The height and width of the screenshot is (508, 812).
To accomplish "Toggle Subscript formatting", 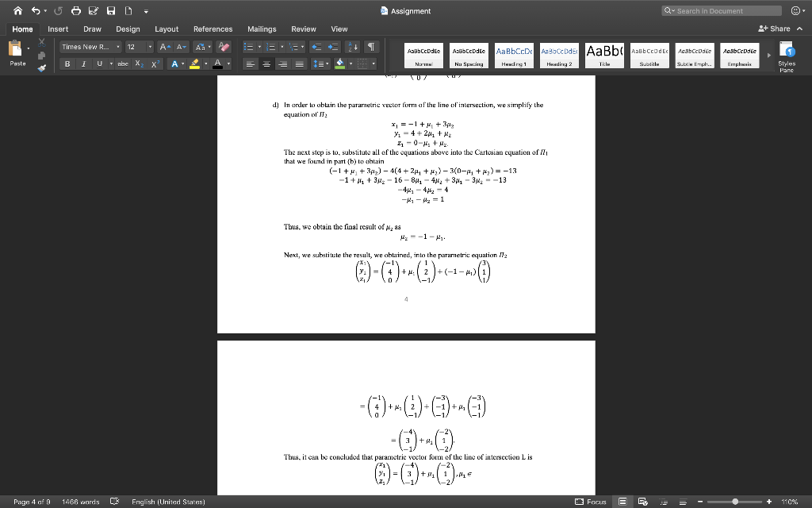I will 140,63.
